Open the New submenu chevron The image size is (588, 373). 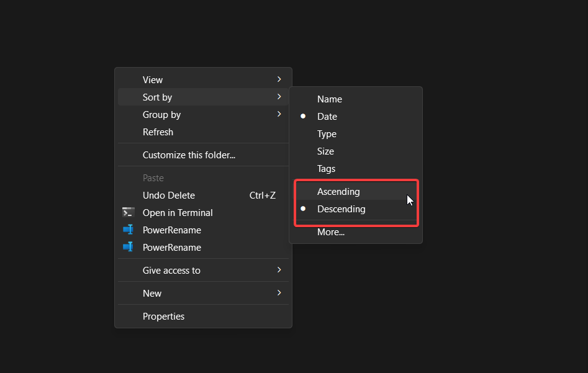coord(279,292)
